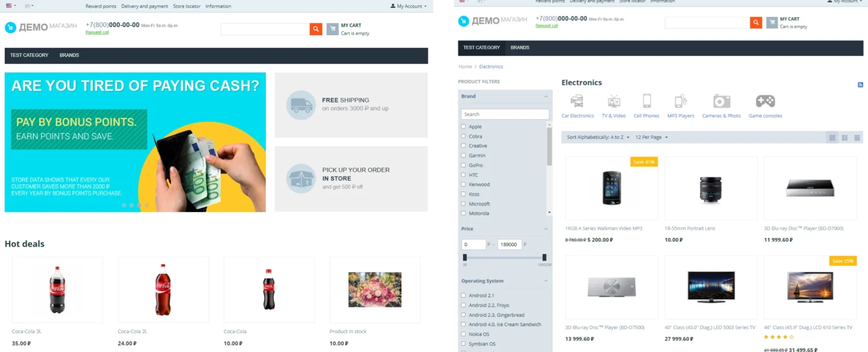
Task: Click the Brand filter search field
Action: point(505,114)
